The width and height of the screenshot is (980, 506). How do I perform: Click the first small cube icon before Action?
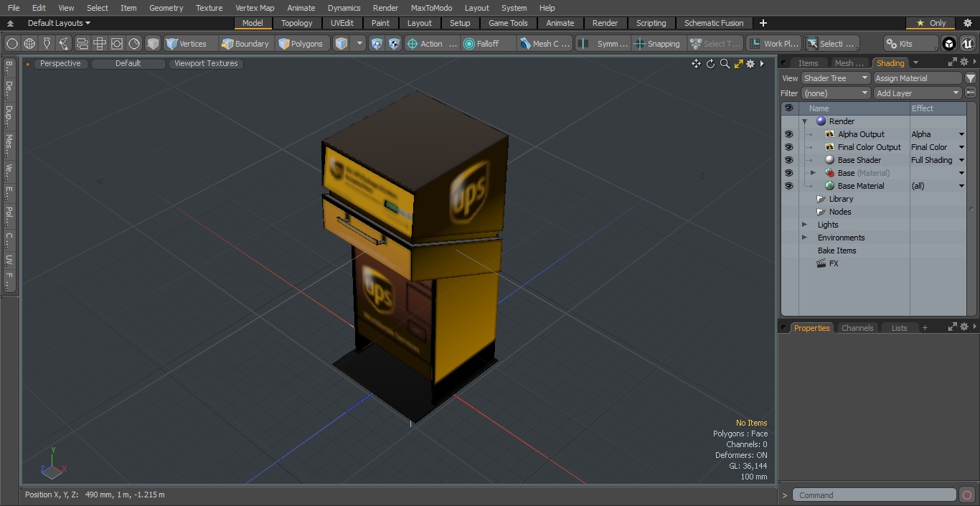point(377,44)
